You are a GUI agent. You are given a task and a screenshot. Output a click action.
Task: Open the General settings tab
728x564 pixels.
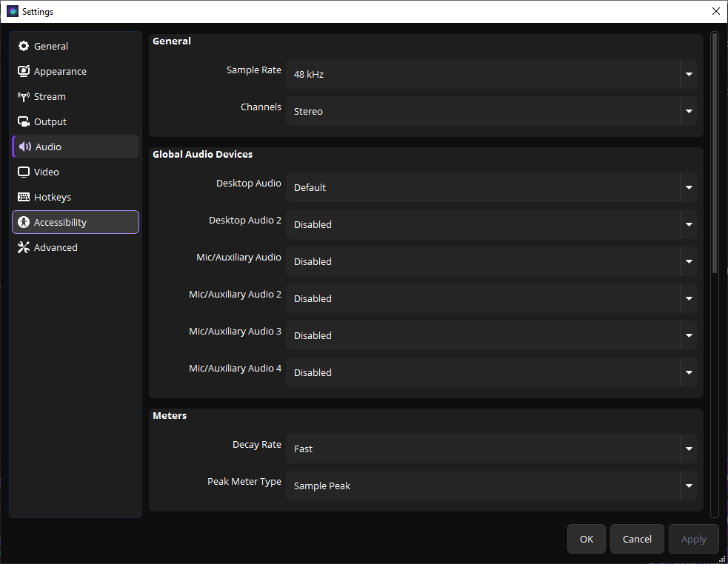click(x=76, y=46)
